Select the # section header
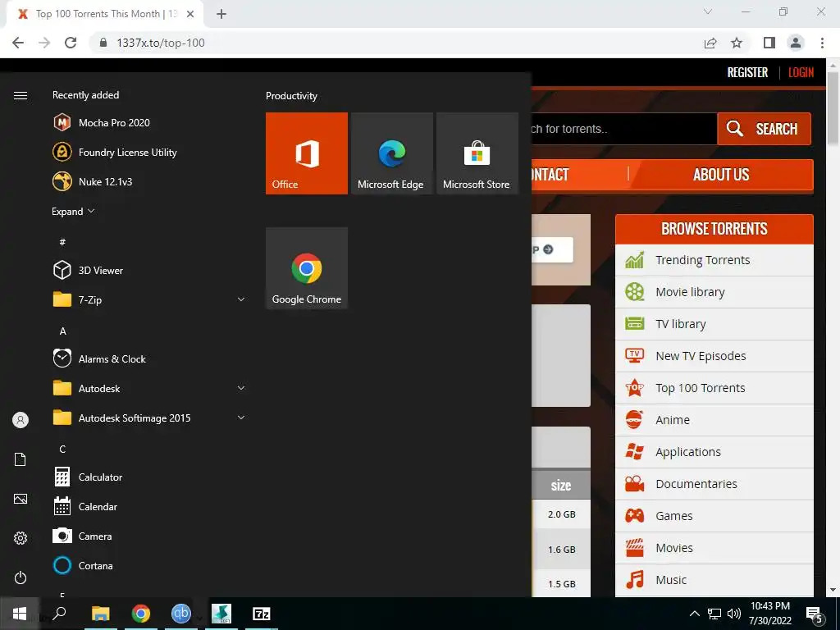Viewport: 840px width, 630px height. tap(62, 242)
